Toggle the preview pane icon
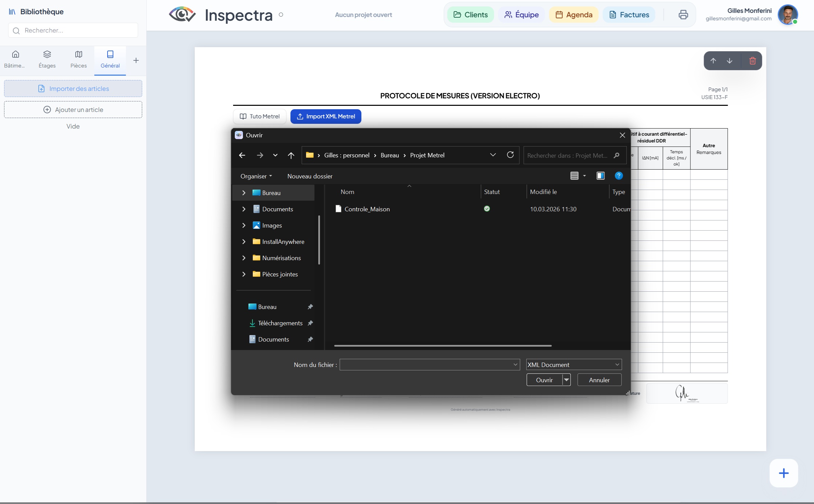 [600, 176]
